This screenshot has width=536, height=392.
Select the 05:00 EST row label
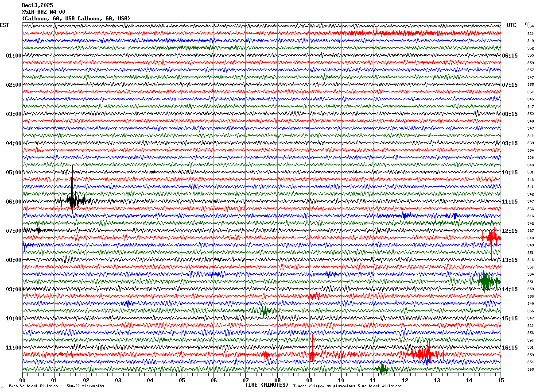13,173
